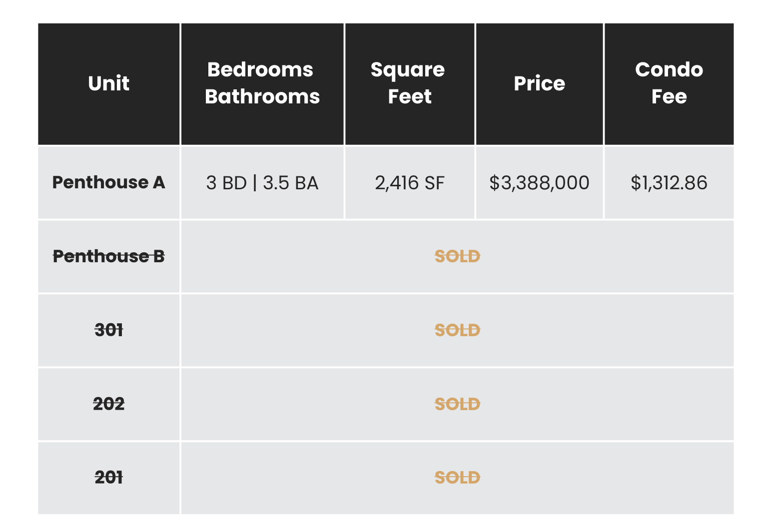Image resolution: width=772 pixels, height=532 pixels.
Task: Click the Penthouse A unit name
Action: click(108, 182)
